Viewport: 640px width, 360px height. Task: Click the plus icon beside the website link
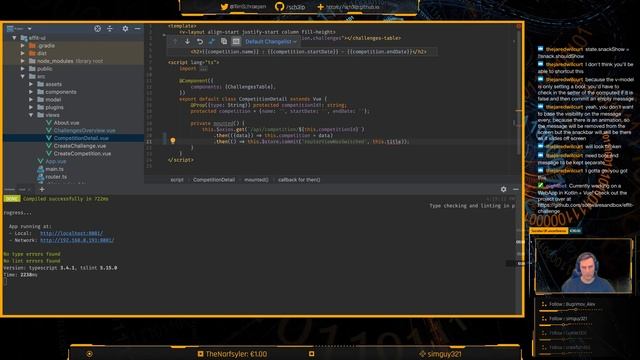(x=320, y=7)
